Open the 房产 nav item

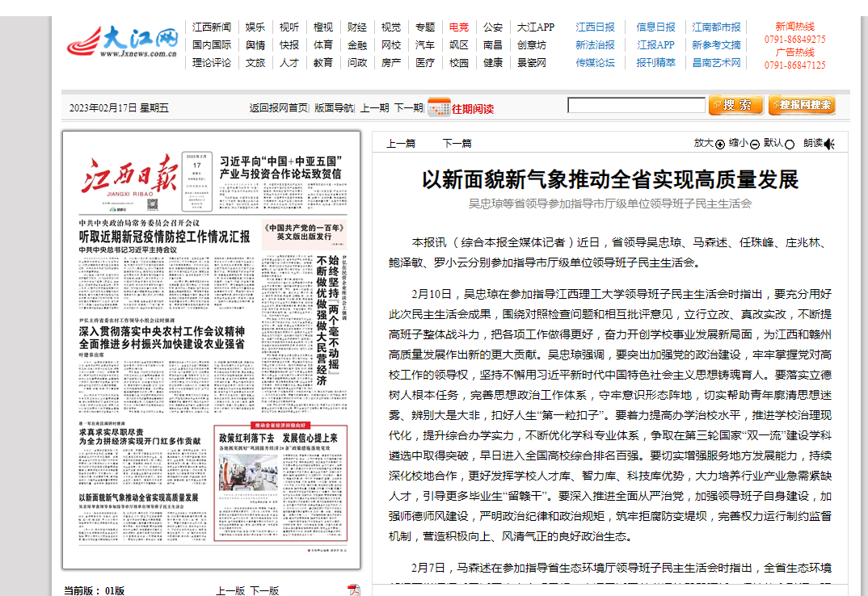pyautogui.click(x=391, y=62)
